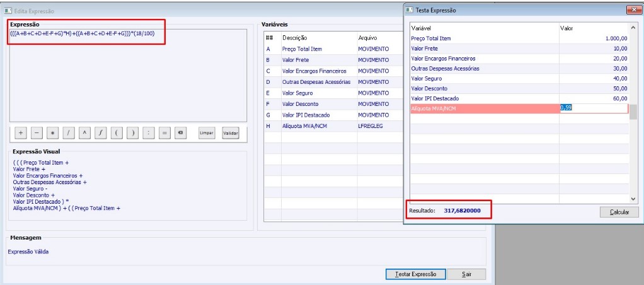Click the 30,00 value for Outras Despesas Acessórias
This screenshot has height=285, width=644.
(x=620, y=68)
